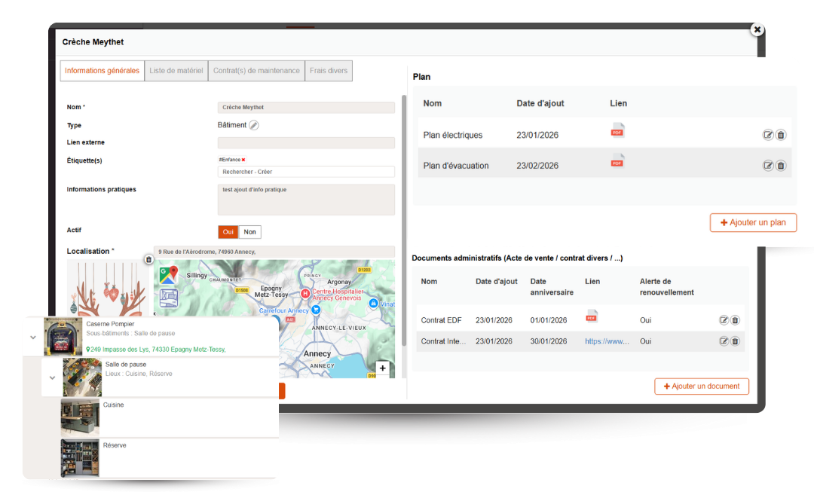Click the Ajouter un document button

coord(701,386)
